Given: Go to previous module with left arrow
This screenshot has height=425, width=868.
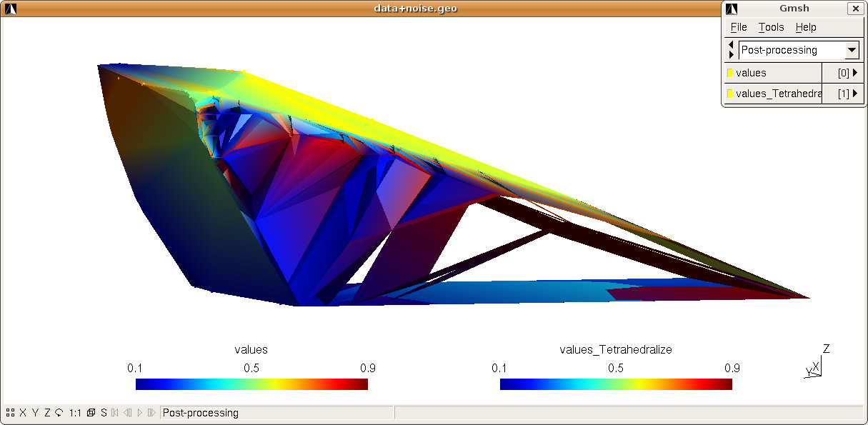Looking at the screenshot, I should (x=731, y=45).
